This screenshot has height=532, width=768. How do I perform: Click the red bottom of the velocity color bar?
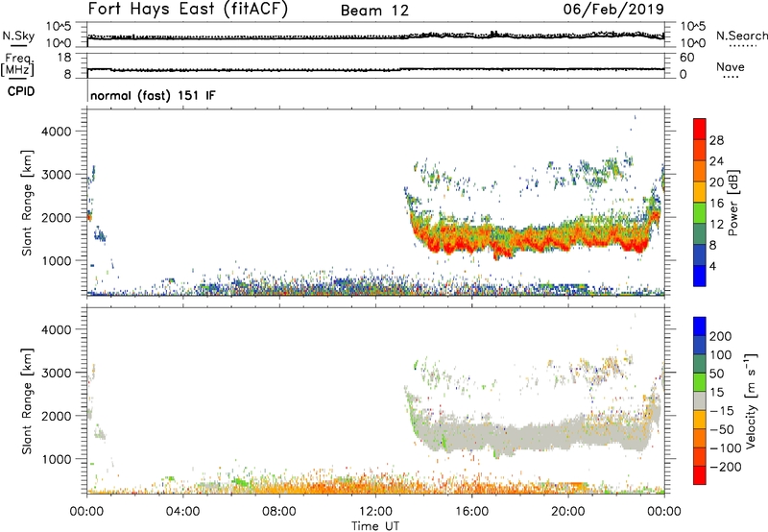[x=700, y=475]
